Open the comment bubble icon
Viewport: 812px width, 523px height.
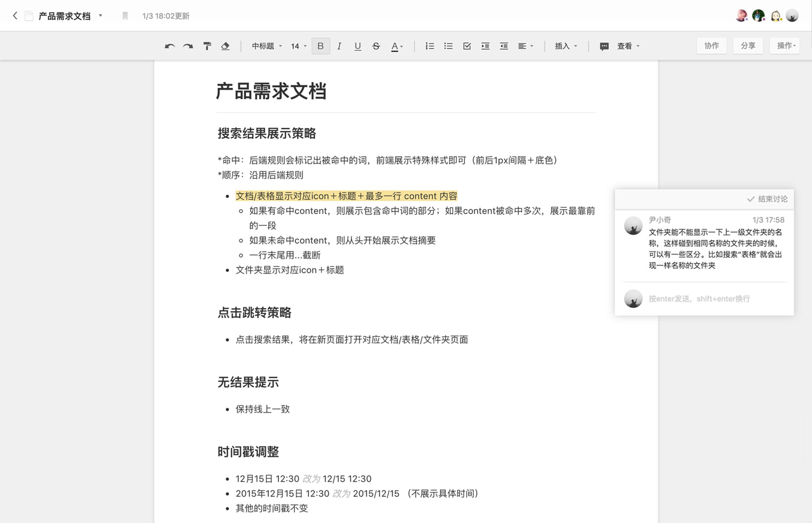point(604,46)
